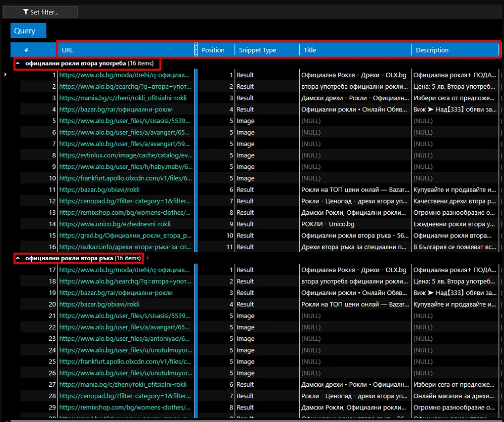
Task: Open the Query tab
Action: pos(28,31)
